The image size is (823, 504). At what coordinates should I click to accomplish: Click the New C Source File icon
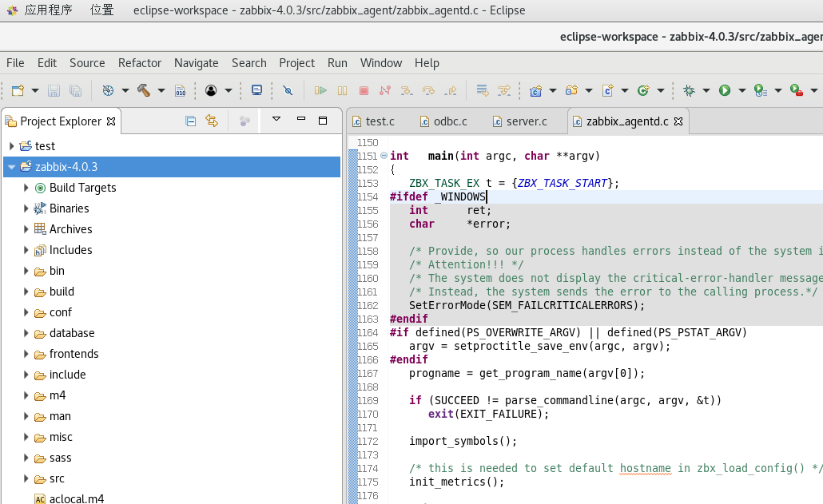[608, 90]
